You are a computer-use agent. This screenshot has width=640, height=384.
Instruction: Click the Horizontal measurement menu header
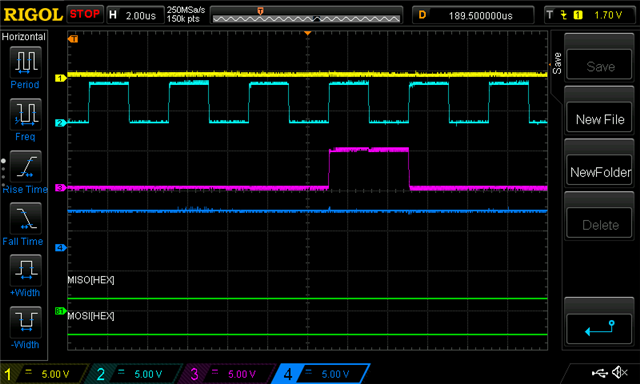coord(24,37)
